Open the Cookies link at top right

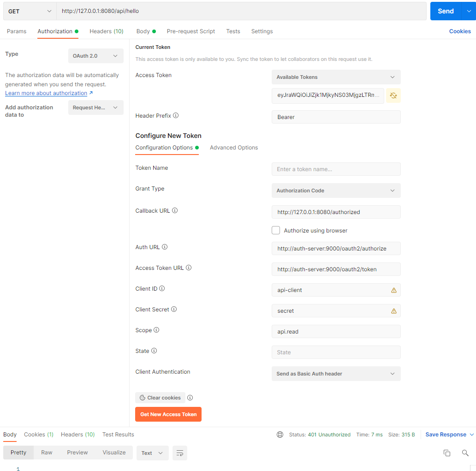pyautogui.click(x=460, y=31)
